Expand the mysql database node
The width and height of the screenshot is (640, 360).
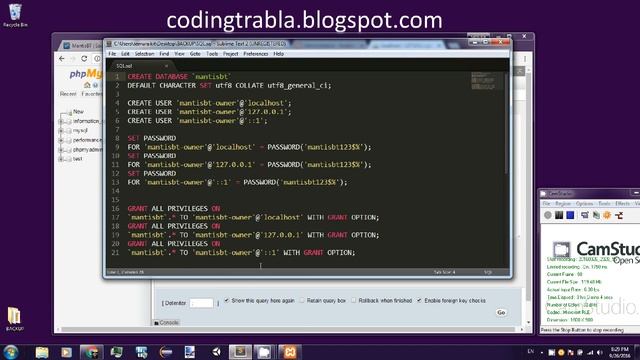pos(61,131)
